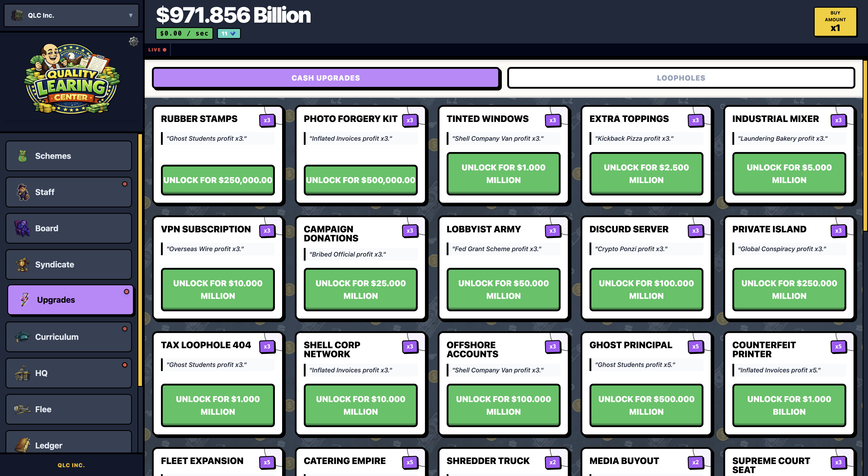
Task: Open the Curriculum menu
Action: pyautogui.click(x=69, y=337)
